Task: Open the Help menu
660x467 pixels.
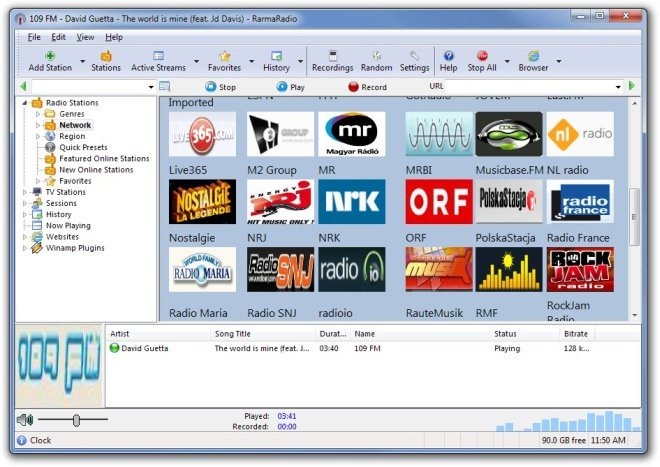Action: 114,37
